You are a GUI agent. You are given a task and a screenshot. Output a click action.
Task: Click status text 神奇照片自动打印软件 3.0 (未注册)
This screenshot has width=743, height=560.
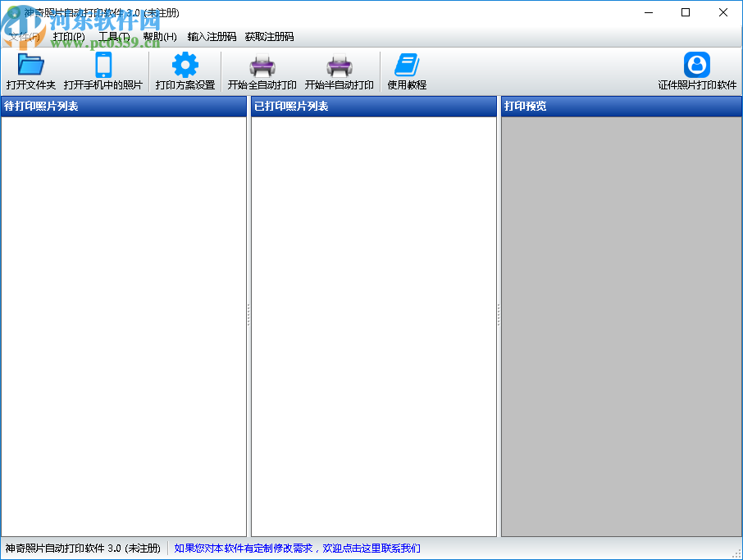coord(83,549)
